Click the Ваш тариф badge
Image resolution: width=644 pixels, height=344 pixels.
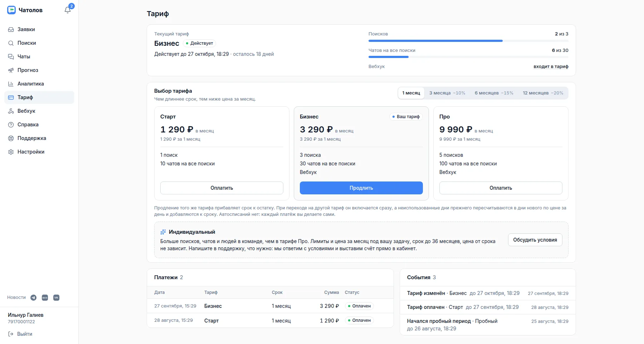click(406, 117)
